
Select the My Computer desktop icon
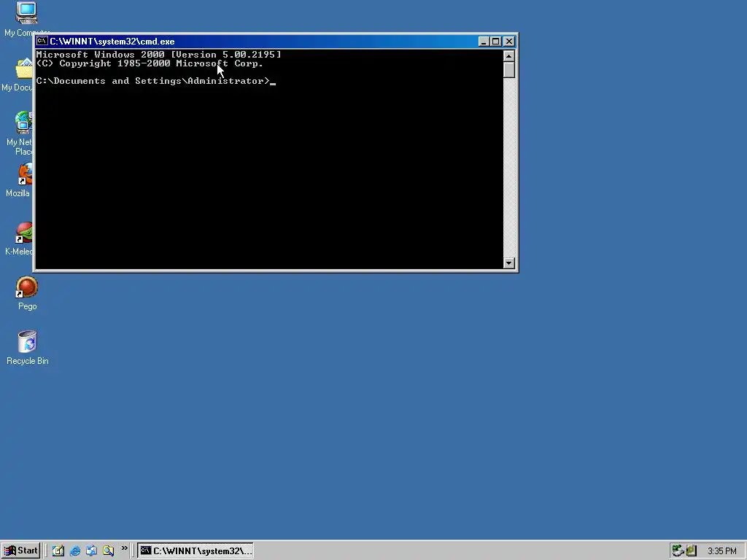click(26, 19)
